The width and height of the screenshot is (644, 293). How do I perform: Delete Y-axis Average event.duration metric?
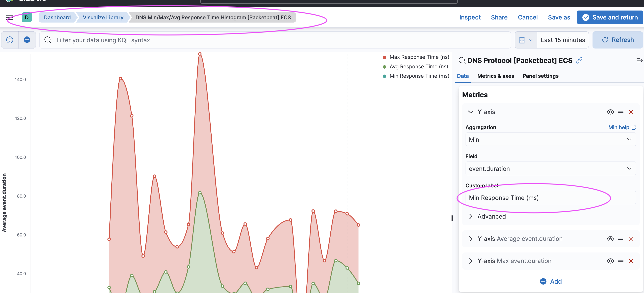[631, 239]
